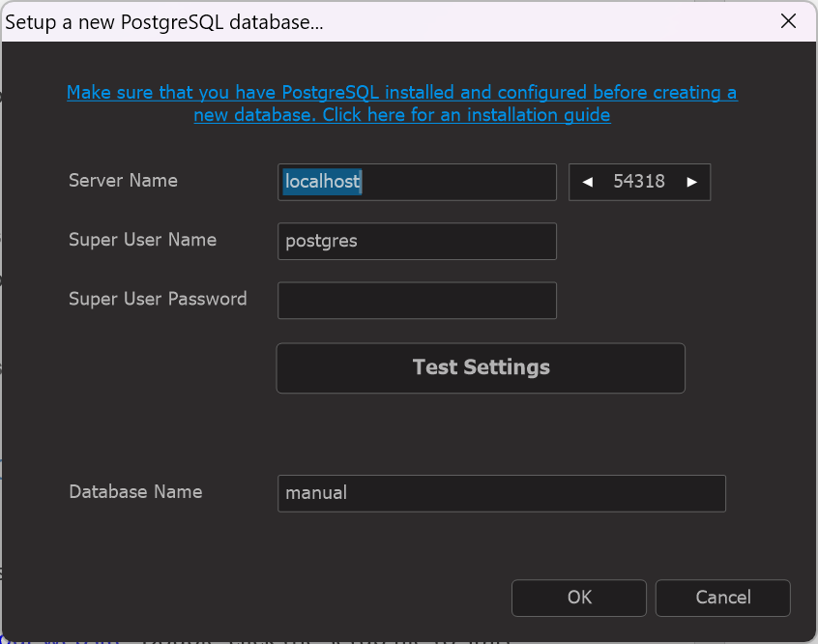
Task: Click the Database Name label
Action: [x=135, y=492]
